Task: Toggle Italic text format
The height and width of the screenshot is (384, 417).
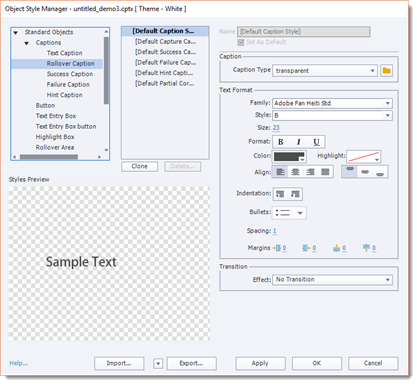Action: tap(298, 142)
